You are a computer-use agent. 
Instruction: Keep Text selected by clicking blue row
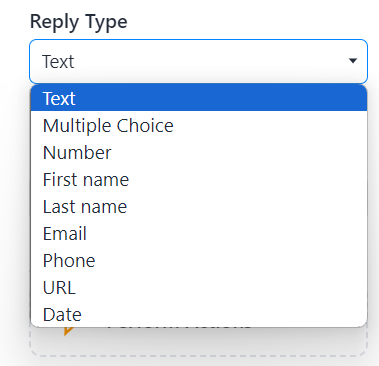tap(199, 98)
